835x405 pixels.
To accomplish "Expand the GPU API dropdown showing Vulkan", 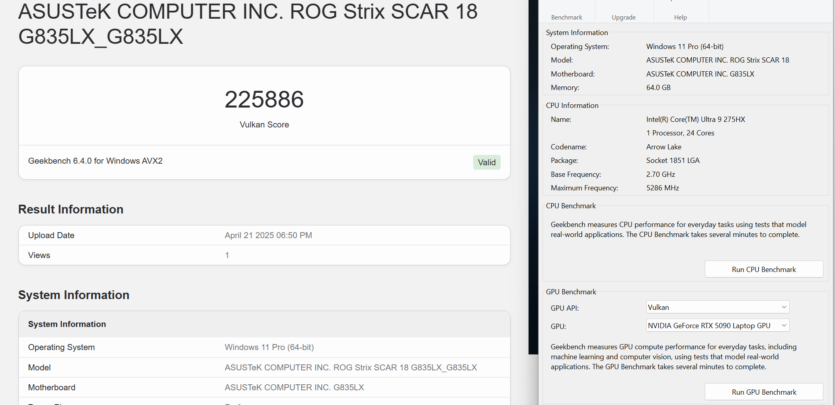I will pos(718,307).
